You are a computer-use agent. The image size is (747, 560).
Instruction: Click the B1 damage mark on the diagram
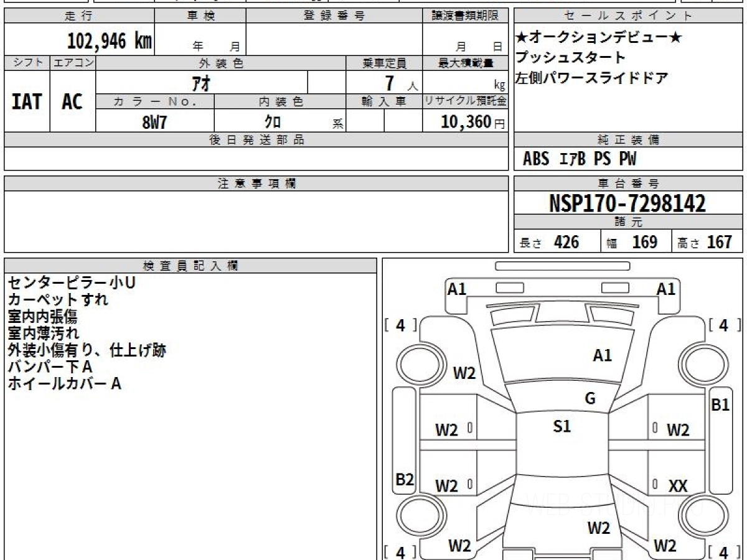pyautogui.click(x=720, y=405)
